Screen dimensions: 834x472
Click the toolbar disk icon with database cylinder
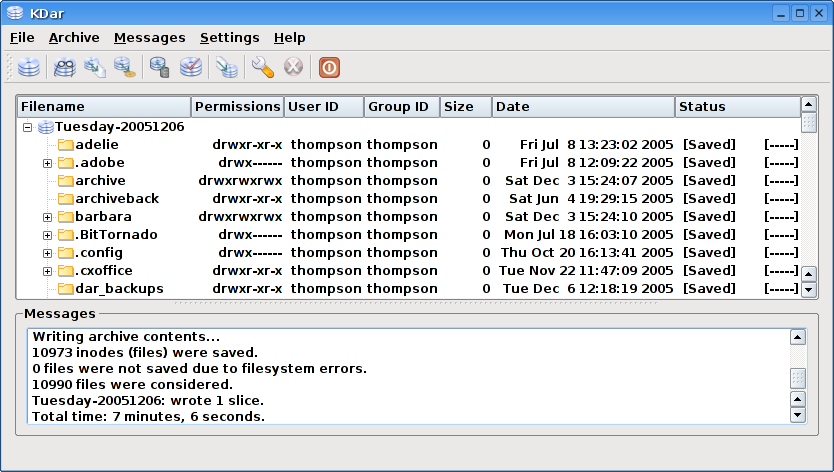(x=159, y=68)
